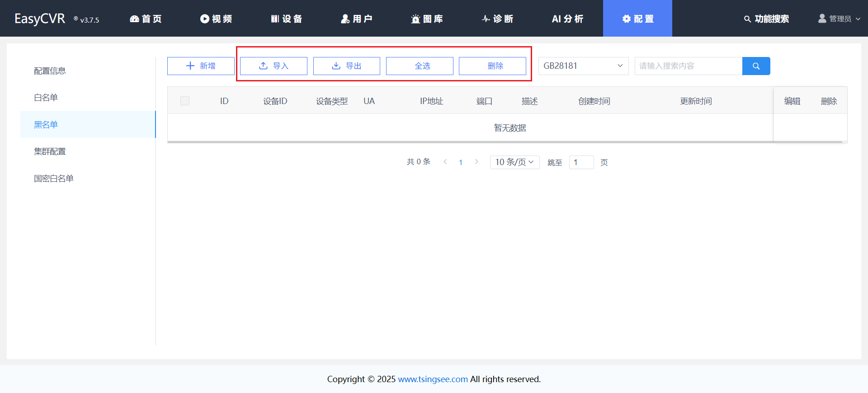
Task: Focus the 请输入搜索内容 search field
Action: [x=689, y=66]
